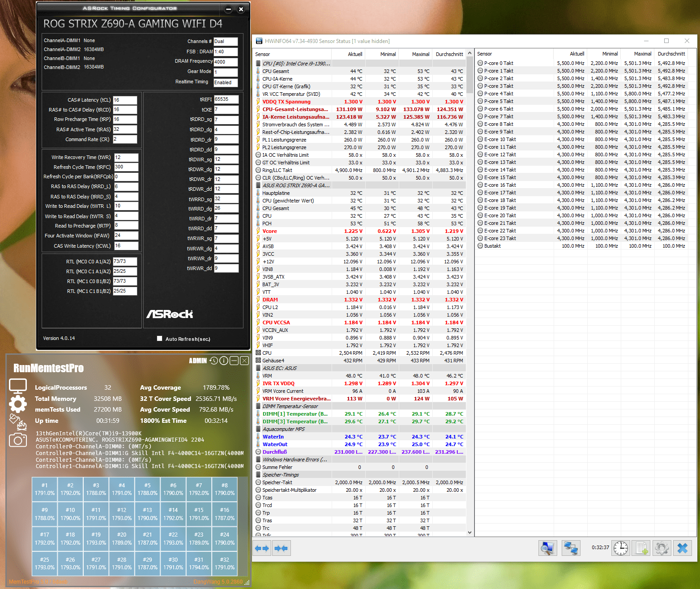
Task: Click Refresh Cycle Time (tRFC) field
Action: point(126,167)
